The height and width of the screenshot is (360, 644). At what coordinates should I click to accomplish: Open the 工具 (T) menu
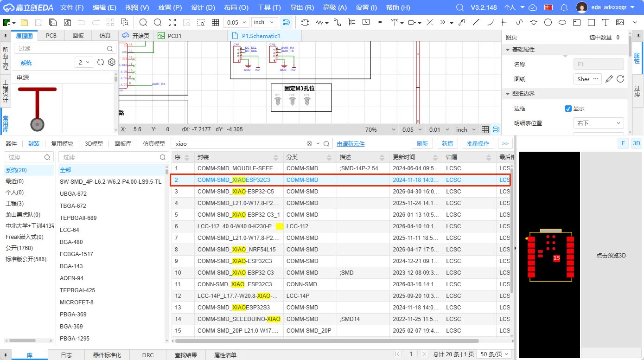pyautogui.click(x=269, y=7)
